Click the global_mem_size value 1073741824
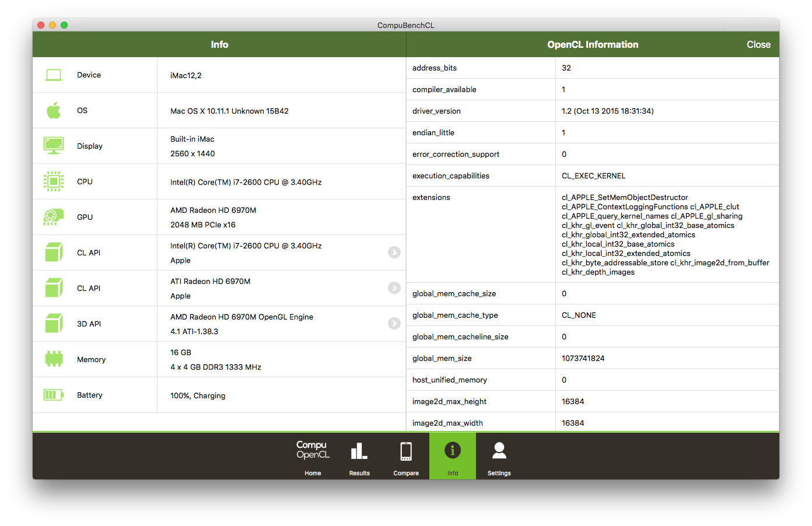 coord(583,358)
